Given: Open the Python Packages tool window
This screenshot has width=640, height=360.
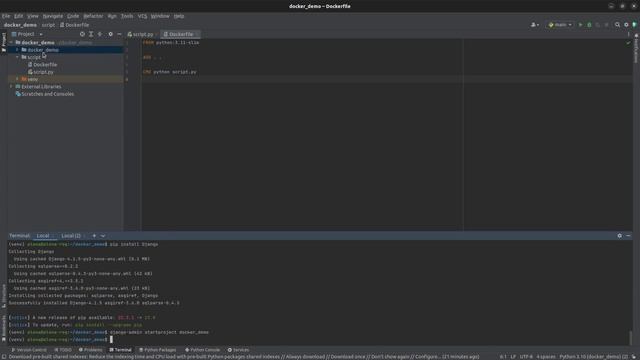Looking at the screenshot, I should tap(157, 350).
